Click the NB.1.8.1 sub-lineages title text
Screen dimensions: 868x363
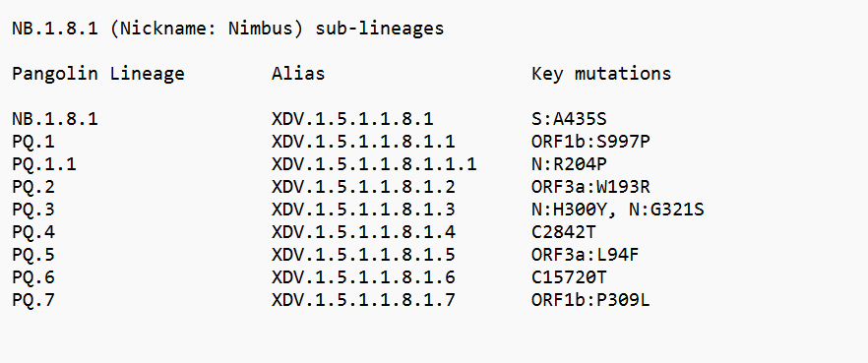tap(227, 29)
